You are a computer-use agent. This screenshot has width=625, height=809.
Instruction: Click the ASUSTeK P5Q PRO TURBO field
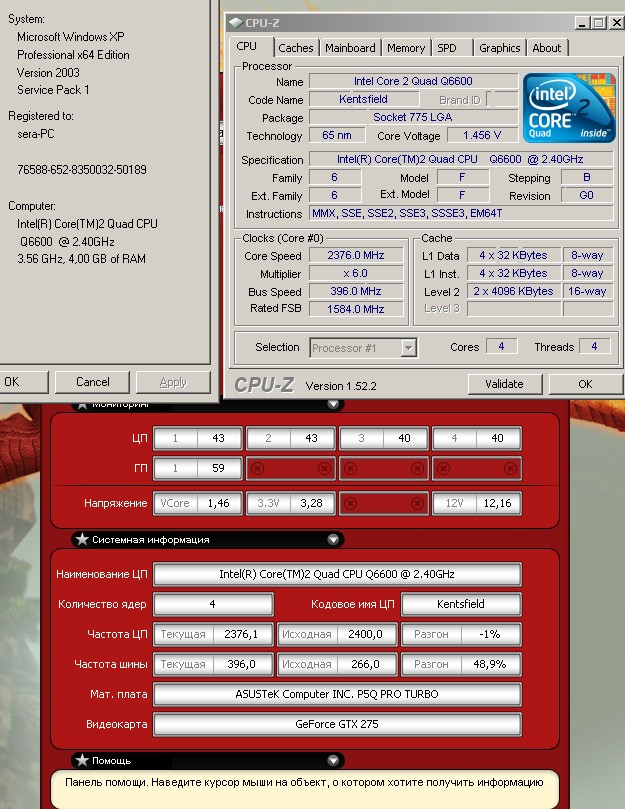[x=337, y=694]
